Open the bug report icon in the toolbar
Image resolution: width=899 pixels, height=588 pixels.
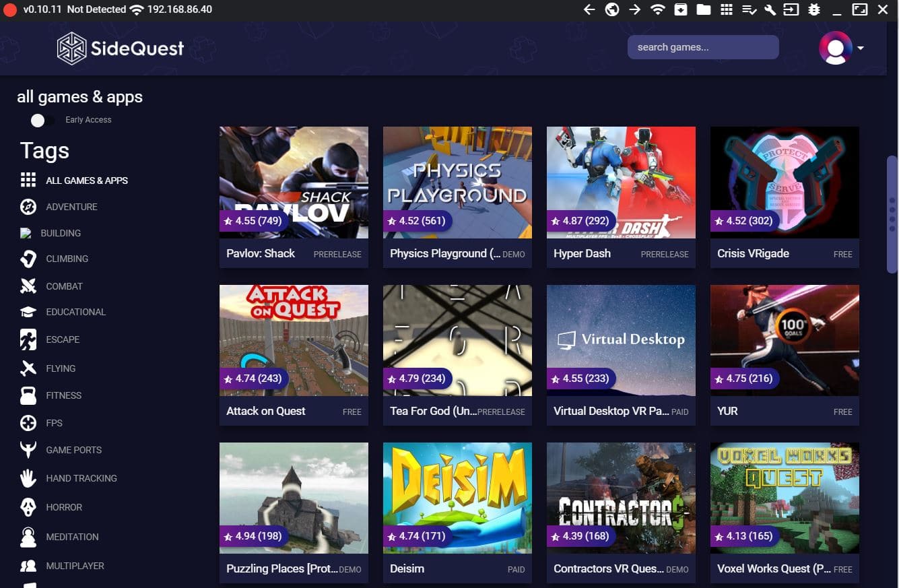[814, 9]
